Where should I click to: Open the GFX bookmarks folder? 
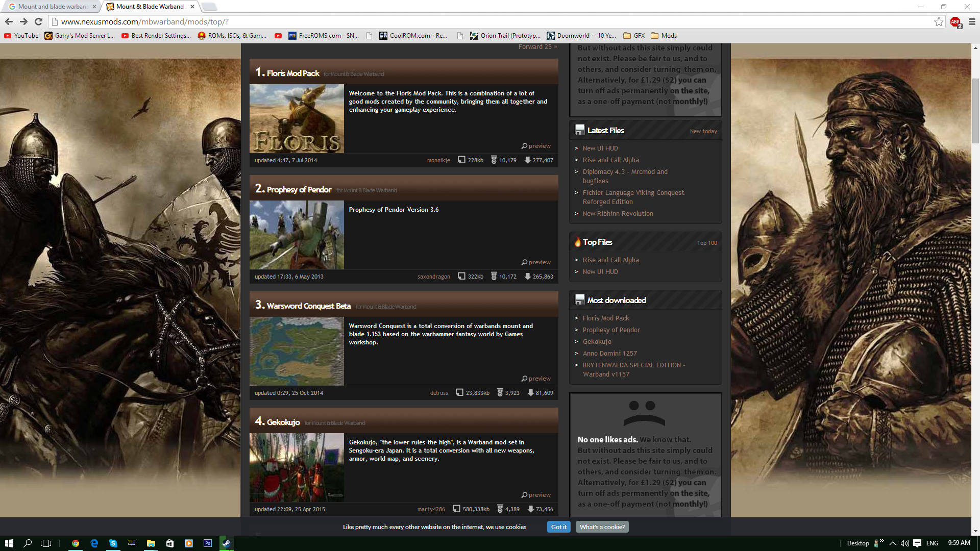[634, 36]
